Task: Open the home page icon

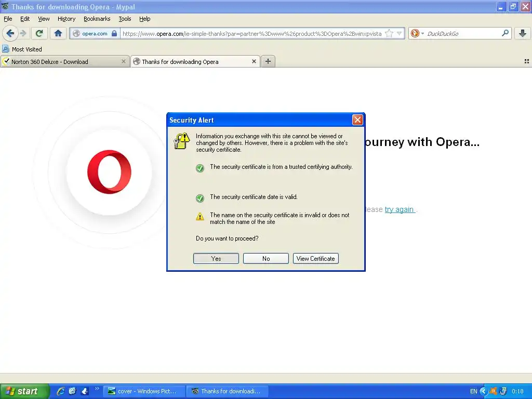Action: click(58, 33)
